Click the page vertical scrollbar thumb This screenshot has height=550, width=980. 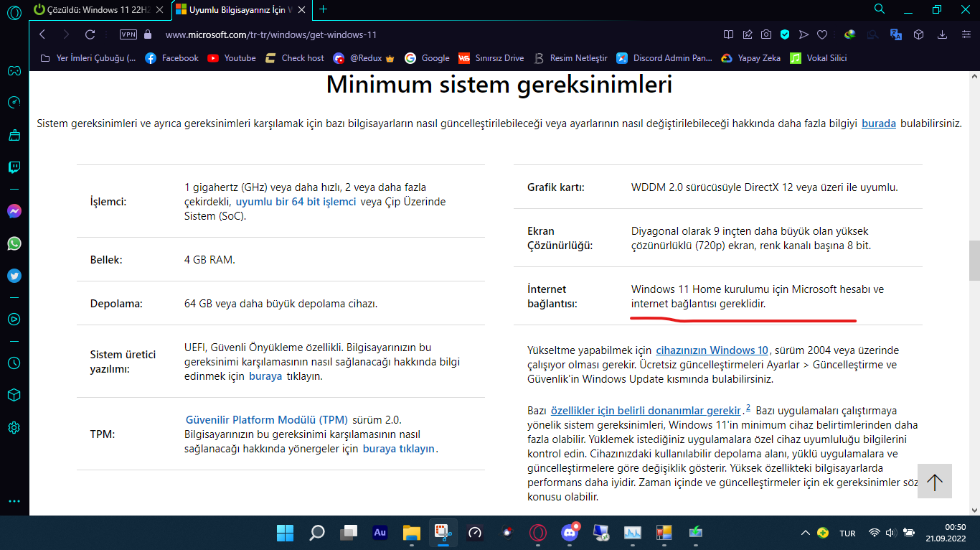pyautogui.click(x=974, y=261)
